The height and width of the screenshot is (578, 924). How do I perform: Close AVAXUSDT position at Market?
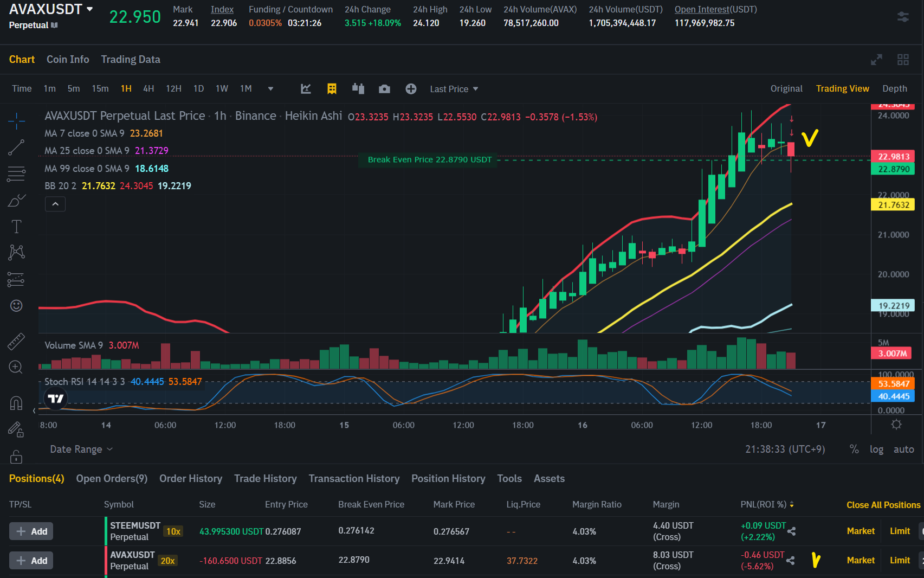[x=861, y=560]
